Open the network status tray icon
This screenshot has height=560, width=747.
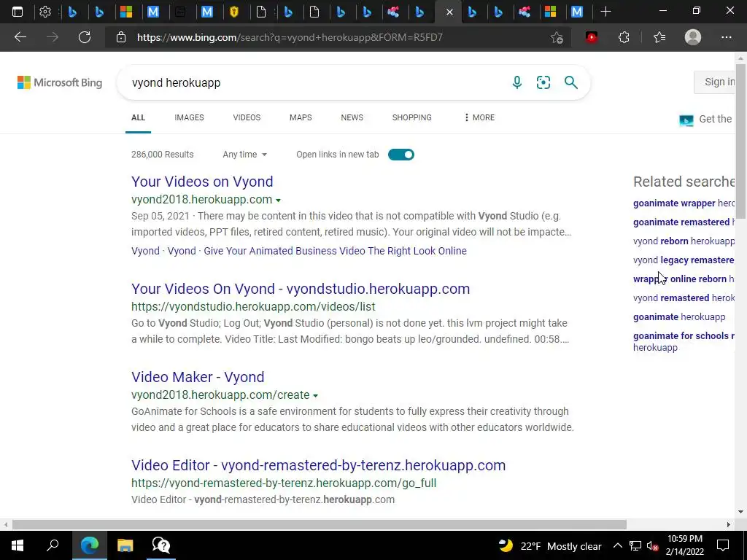pos(635,545)
